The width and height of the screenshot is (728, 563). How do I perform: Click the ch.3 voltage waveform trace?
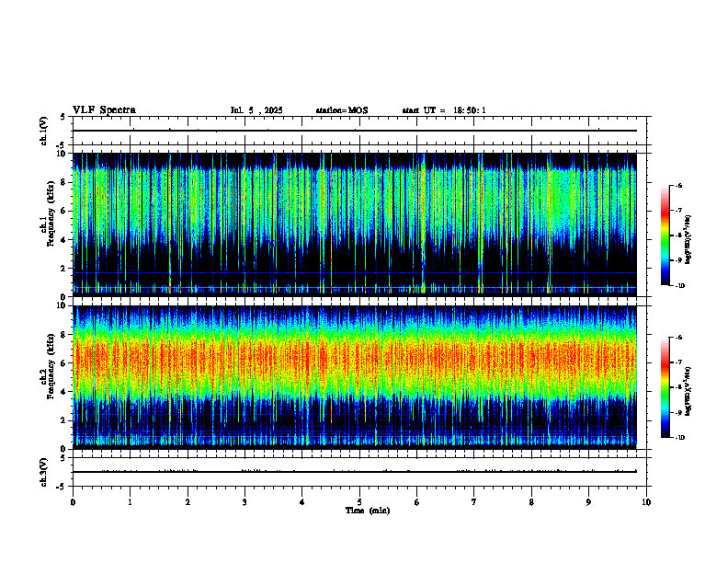click(355, 472)
